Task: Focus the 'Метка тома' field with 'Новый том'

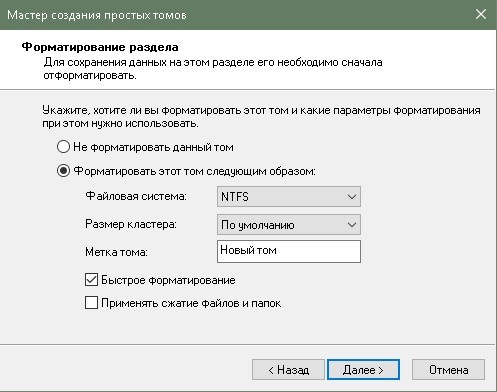Action: [x=289, y=251]
